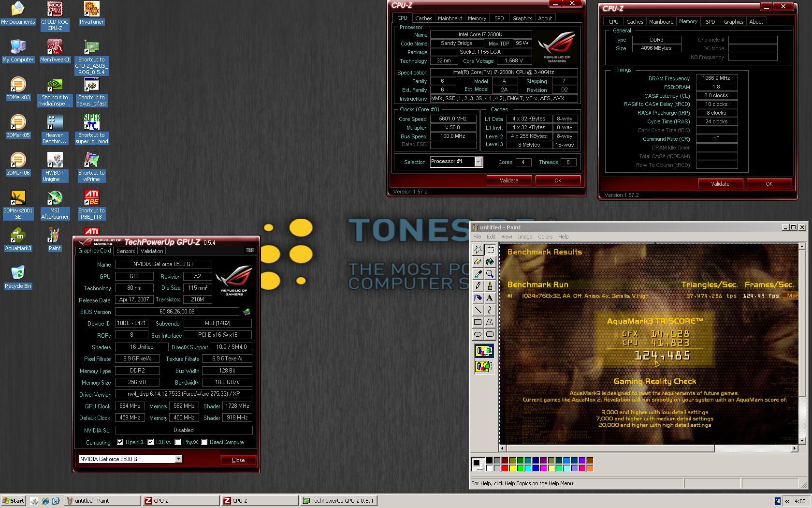
Task: Toggle the PhysX checkbox in GPU-Z
Action: point(178,442)
